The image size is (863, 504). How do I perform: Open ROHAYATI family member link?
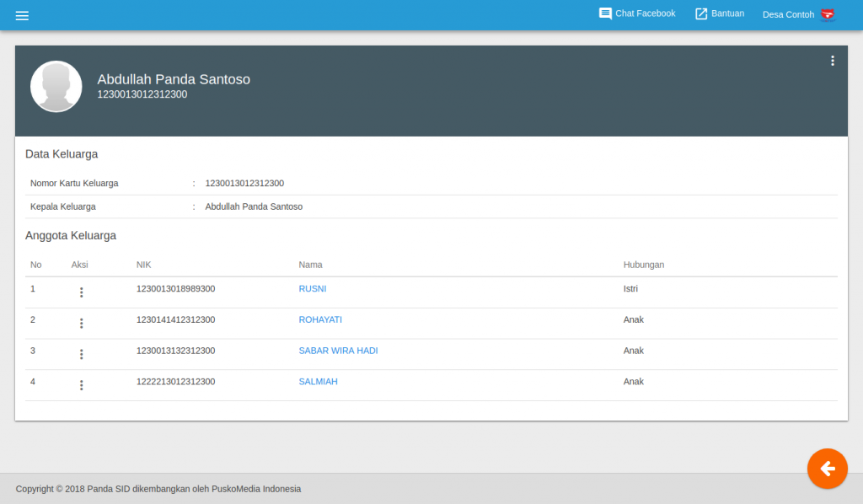320,319
